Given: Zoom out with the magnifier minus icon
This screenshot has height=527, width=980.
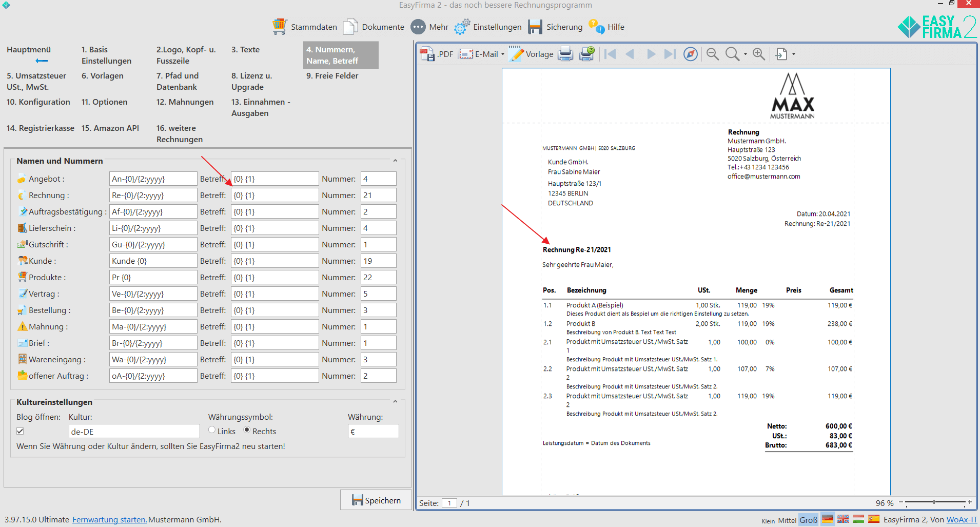Looking at the screenshot, I should pyautogui.click(x=713, y=54).
